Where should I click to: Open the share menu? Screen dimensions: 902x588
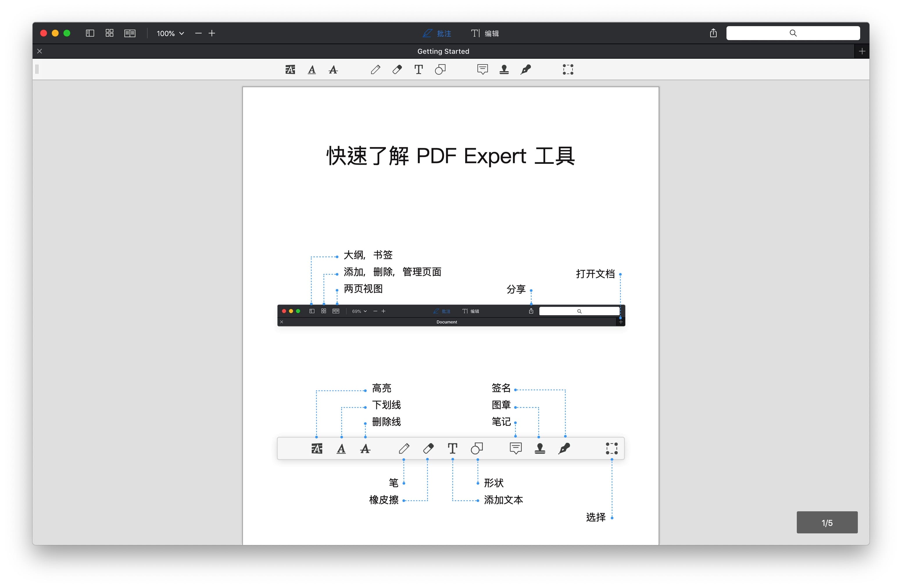click(x=713, y=33)
